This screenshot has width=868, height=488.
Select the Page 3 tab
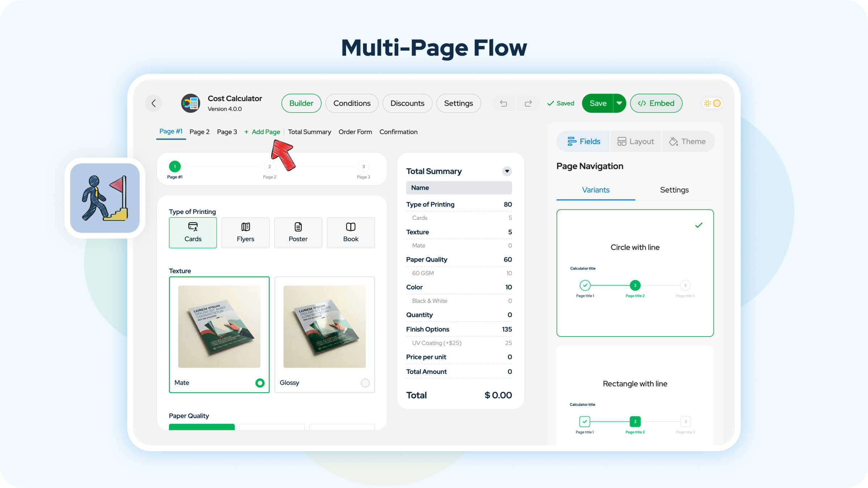click(x=227, y=132)
